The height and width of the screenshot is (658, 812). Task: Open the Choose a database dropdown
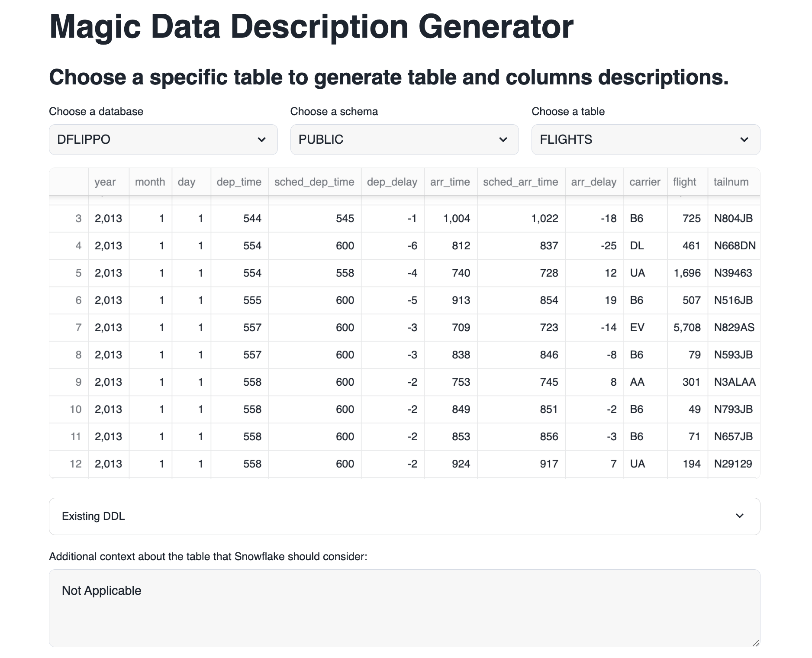pos(163,139)
